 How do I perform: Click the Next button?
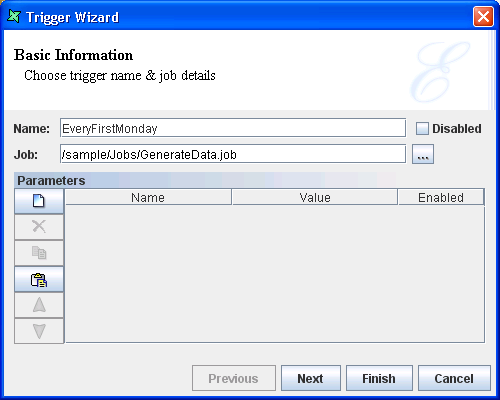tap(311, 378)
